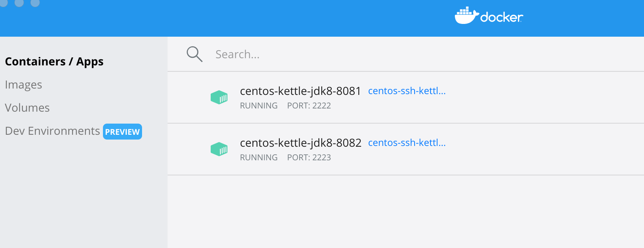Select the centos-kettle-jdk8-8081 container name
644x248 pixels.
pos(300,91)
